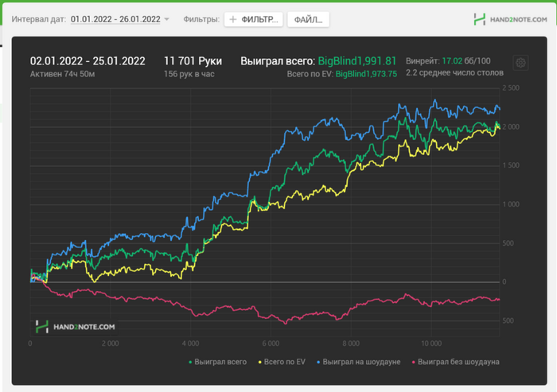Click the winrate value 17.02

(452, 61)
